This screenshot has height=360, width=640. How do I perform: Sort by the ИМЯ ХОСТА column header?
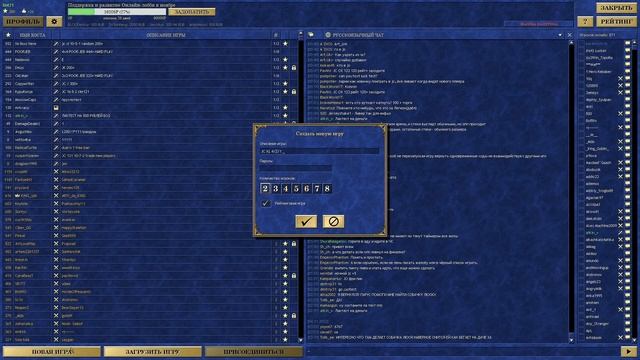[x=32, y=35]
